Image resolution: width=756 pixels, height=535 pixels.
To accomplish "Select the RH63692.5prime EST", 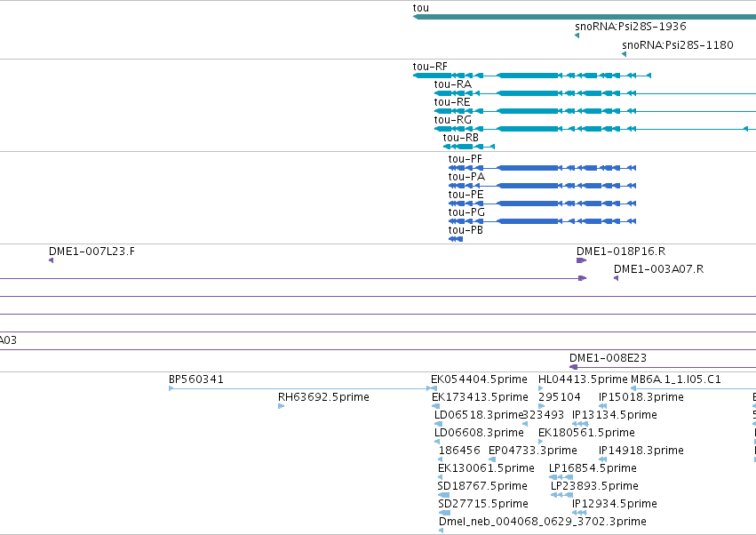I will pyautogui.click(x=281, y=406).
